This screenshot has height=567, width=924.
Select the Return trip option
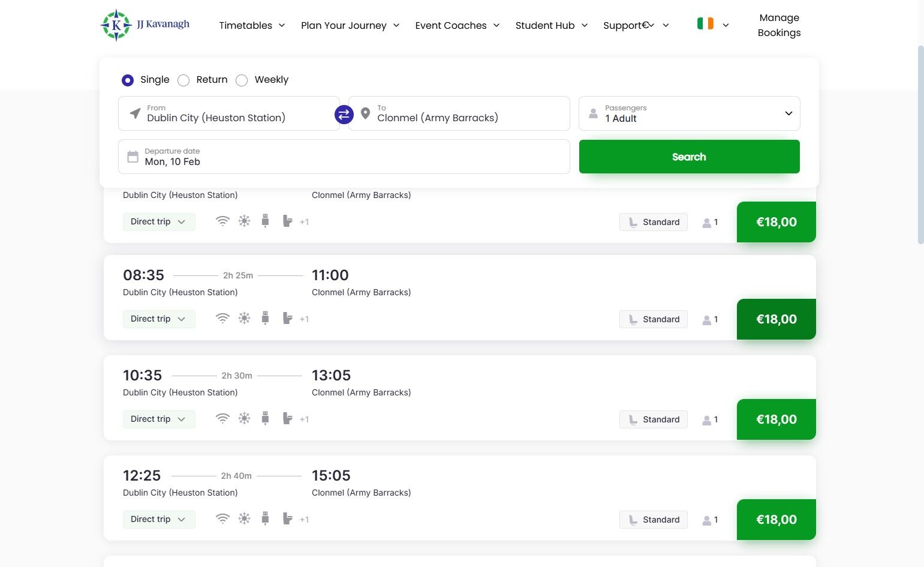[x=183, y=80]
